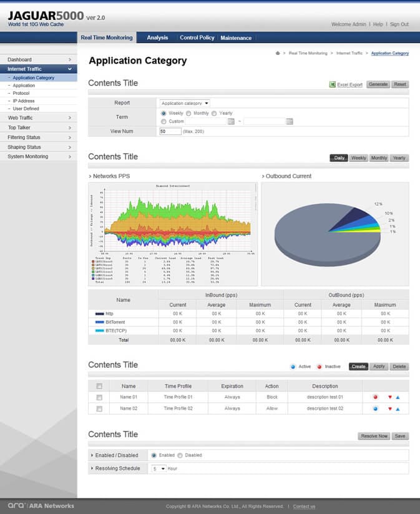
Task: Click the BTE(TCP) cyan color swatch
Action: (x=100, y=331)
